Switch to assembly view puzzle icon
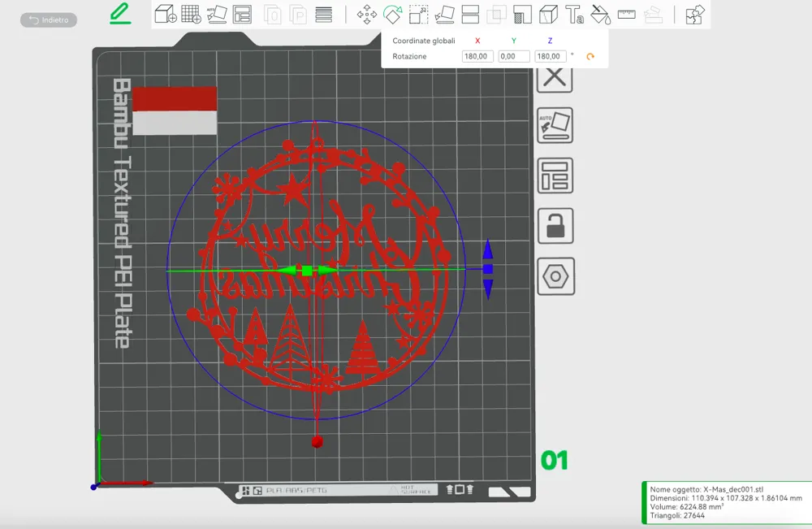 [x=695, y=14]
